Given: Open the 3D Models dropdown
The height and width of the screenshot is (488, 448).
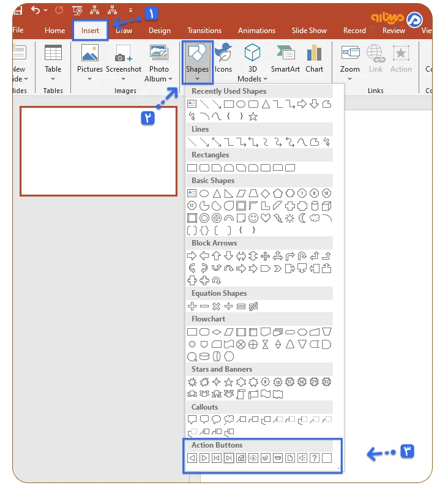Looking at the screenshot, I should coord(252,63).
